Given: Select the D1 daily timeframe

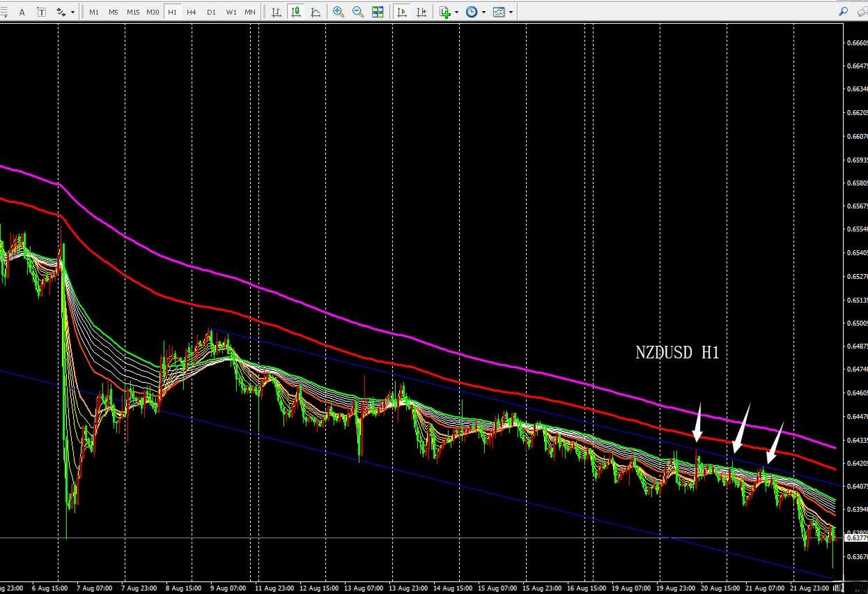Looking at the screenshot, I should click(x=211, y=12).
